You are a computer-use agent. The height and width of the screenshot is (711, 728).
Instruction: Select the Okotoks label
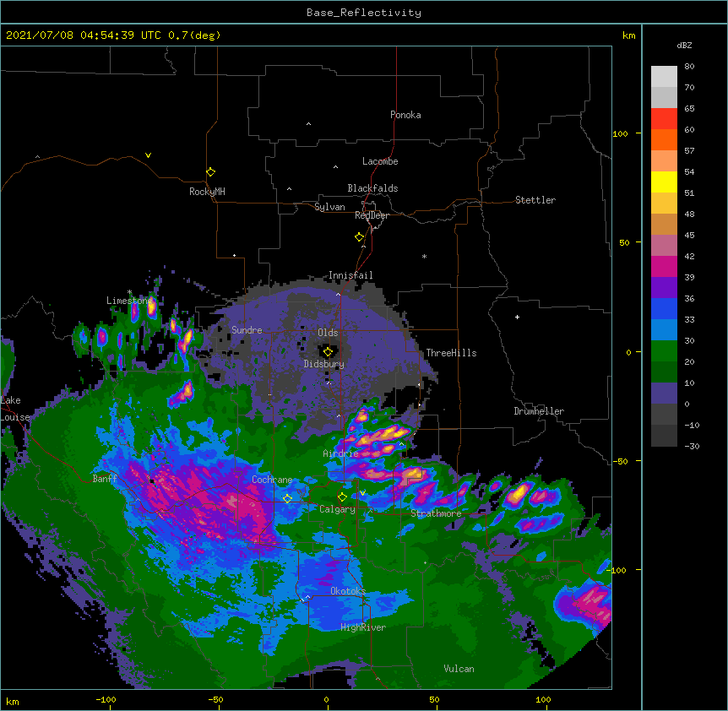pos(348,591)
